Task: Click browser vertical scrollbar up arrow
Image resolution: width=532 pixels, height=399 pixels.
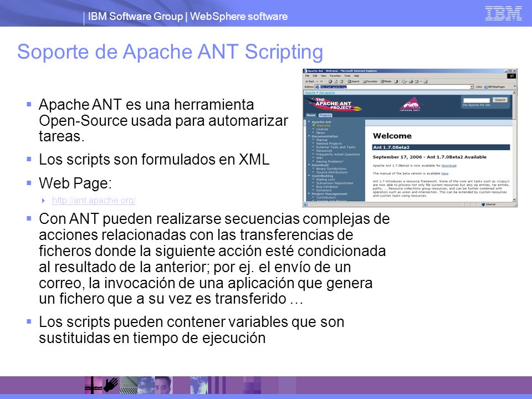Action: tap(514, 92)
